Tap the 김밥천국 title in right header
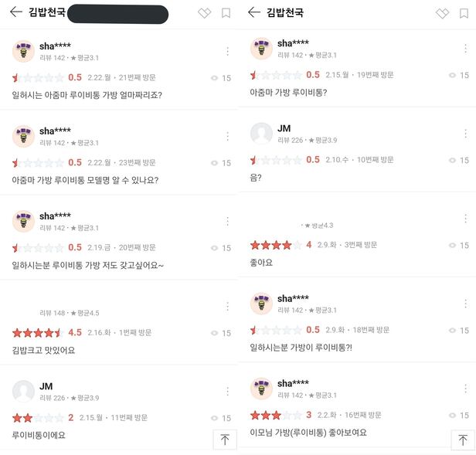Screen dimensions: 476x455 pyautogui.click(x=285, y=12)
